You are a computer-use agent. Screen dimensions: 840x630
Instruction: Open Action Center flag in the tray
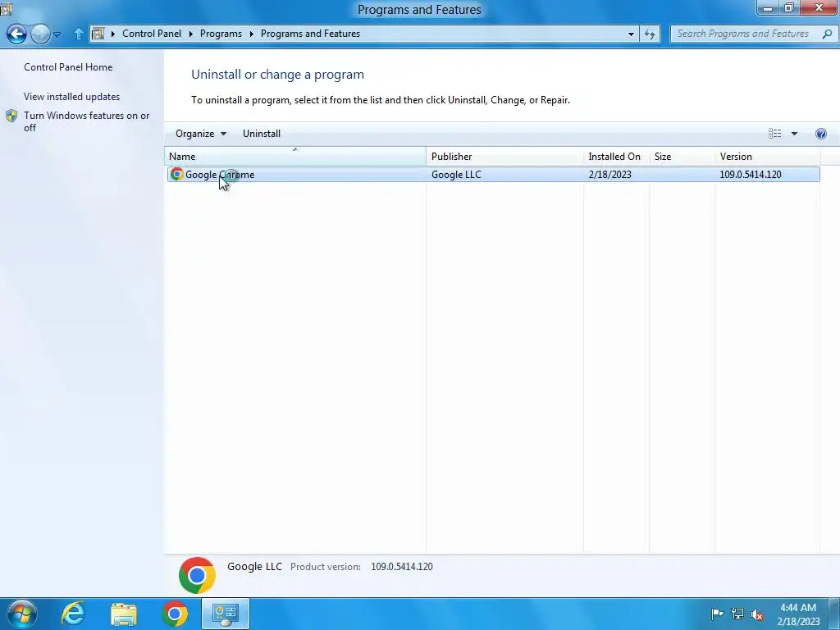pos(717,614)
